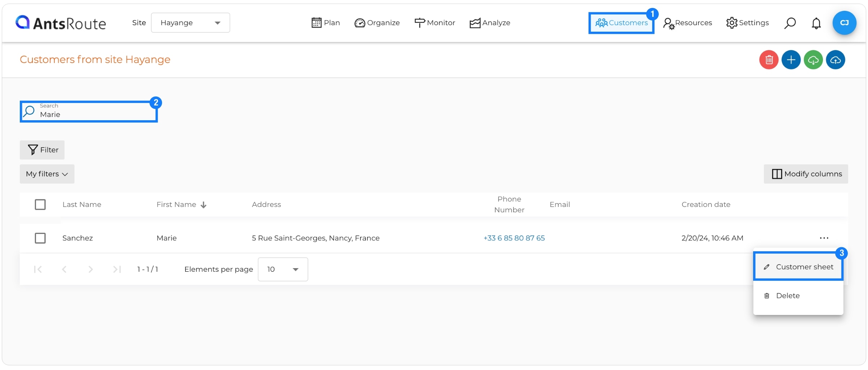
Task: Click the search field containing Marie
Action: [x=89, y=112]
